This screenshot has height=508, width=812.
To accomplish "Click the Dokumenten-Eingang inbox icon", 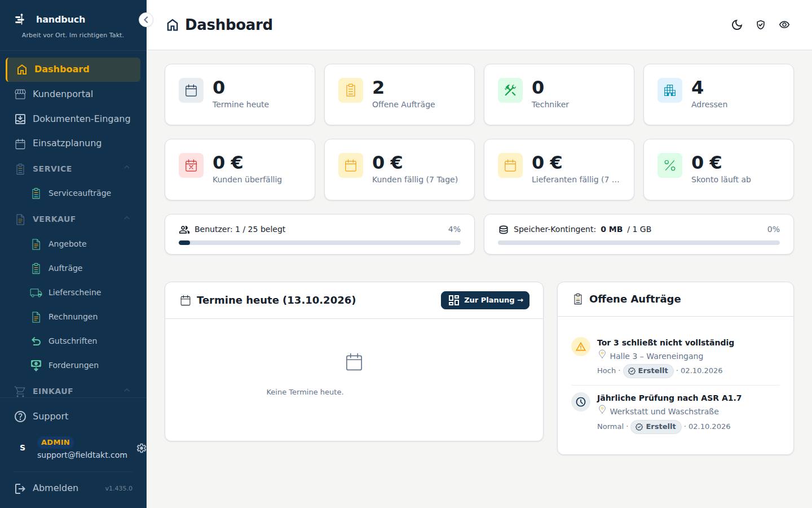I will [20, 119].
